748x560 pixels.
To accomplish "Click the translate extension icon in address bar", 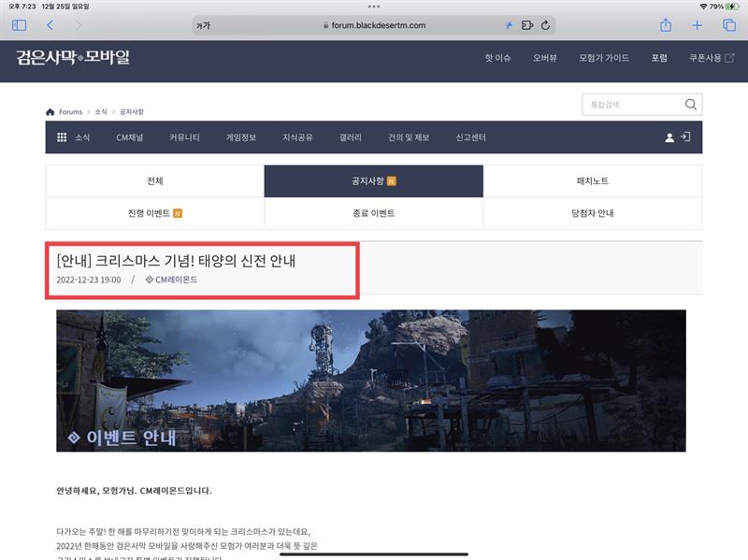I will [509, 25].
